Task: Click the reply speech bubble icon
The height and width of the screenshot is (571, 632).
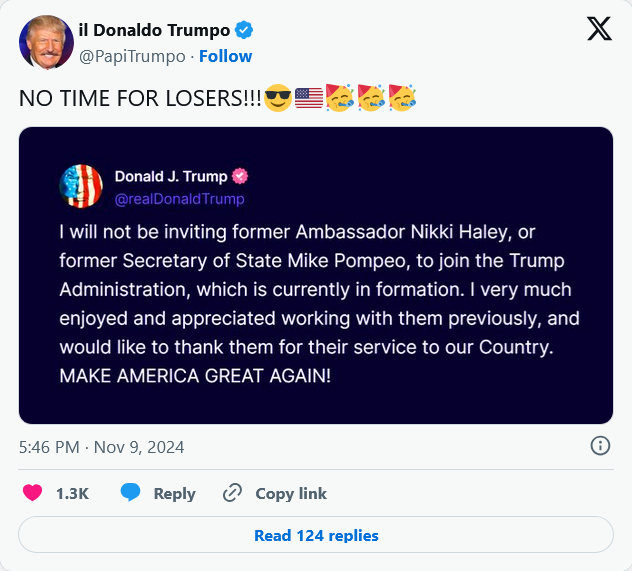Action: pyautogui.click(x=131, y=493)
